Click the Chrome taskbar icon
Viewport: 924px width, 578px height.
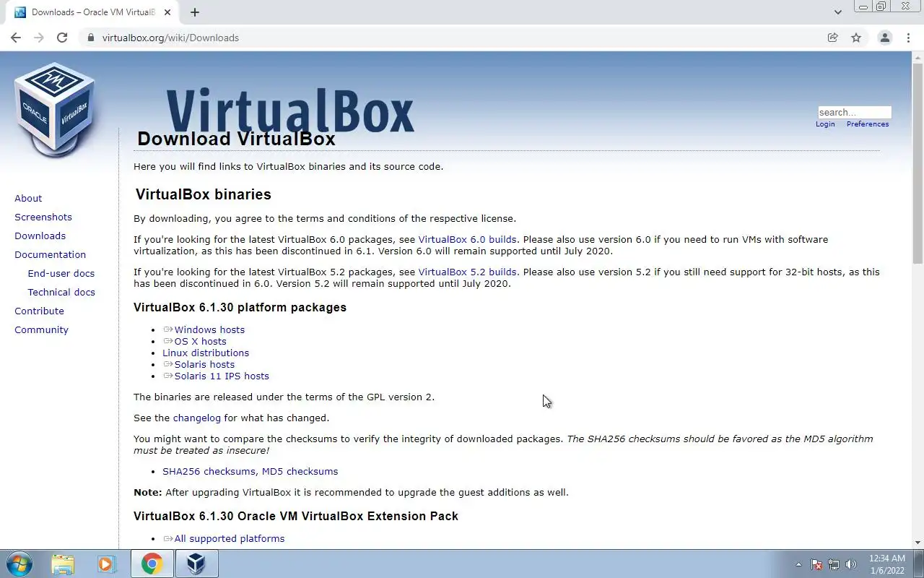click(x=152, y=564)
